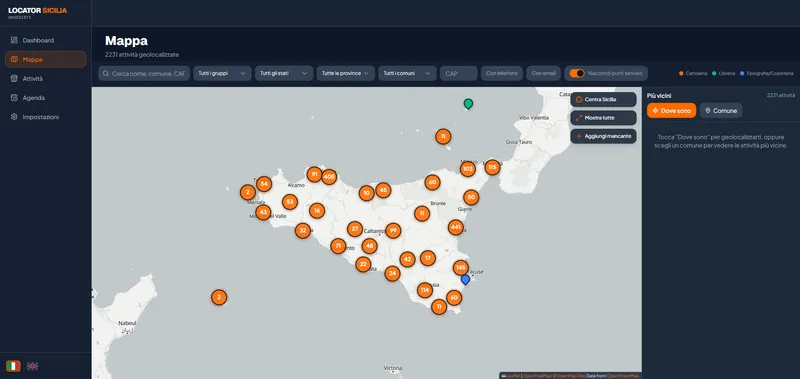Open the Tutti gli stati dropdown
800x379 pixels.
pyautogui.click(x=284, y=73)
